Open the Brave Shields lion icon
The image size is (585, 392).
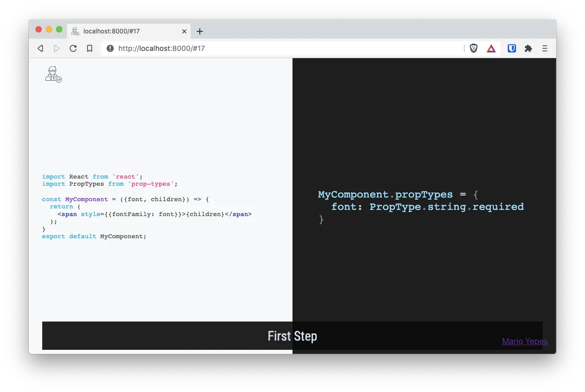tap(473, 48)
